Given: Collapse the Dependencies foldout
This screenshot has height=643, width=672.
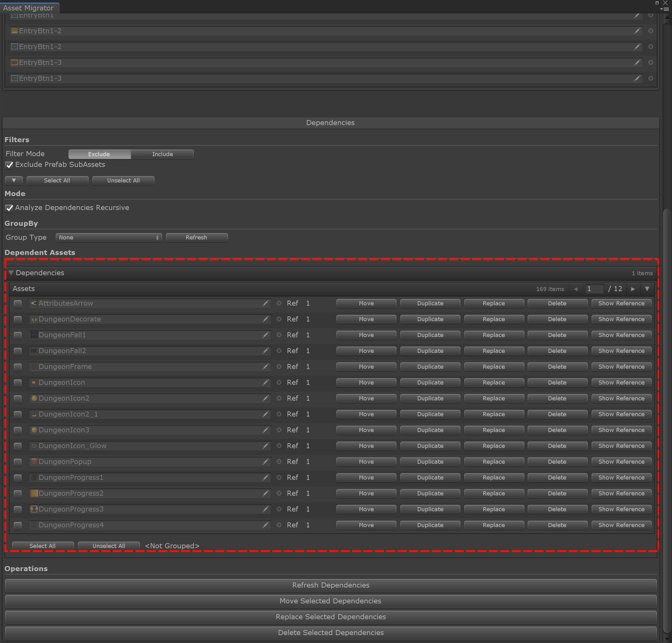Looking at the screenshot, I should click(11, 273).
